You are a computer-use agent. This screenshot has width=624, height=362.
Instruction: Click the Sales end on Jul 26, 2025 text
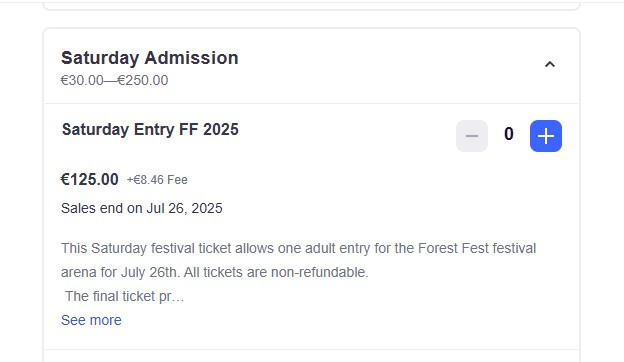point(142,208)
